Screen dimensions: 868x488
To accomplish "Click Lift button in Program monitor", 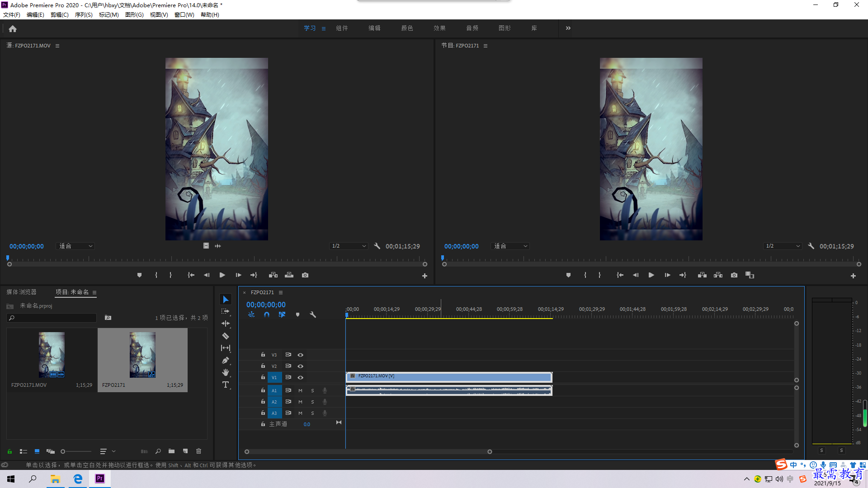I will [702, 275].
